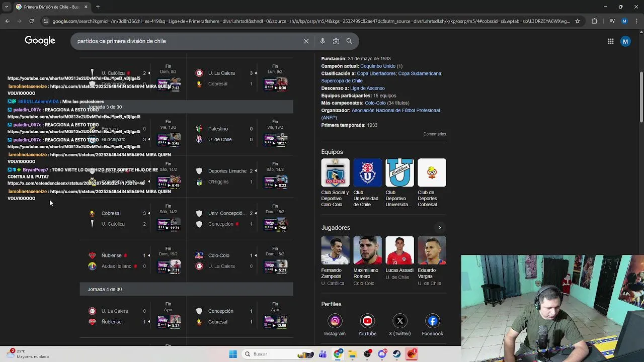Play the U. La Calera vs Cobresal 8:30 highlights
The height and width of the screenshot is (362, 644).
pos(275,84)
